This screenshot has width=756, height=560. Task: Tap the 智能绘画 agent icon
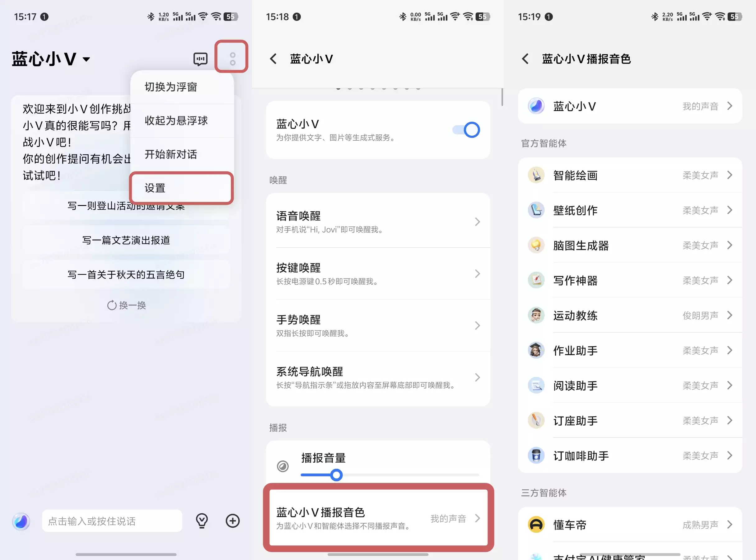(x=536, y=175)
